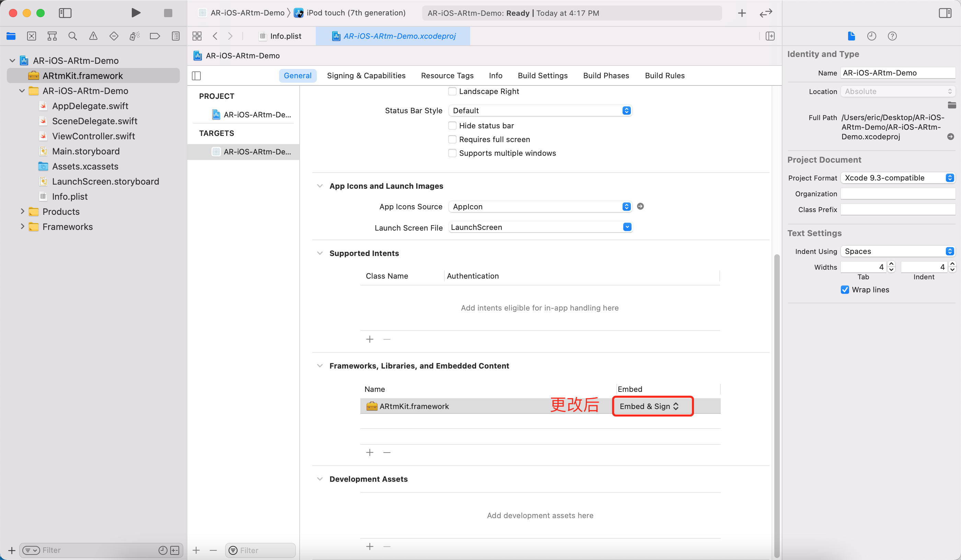Open Build Settings tab

point(542,75)
